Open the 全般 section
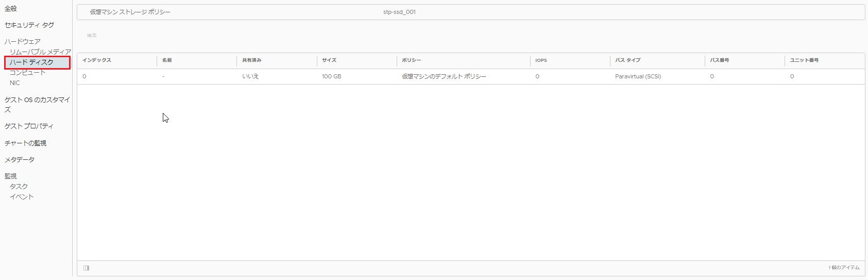 coord(11,9)
